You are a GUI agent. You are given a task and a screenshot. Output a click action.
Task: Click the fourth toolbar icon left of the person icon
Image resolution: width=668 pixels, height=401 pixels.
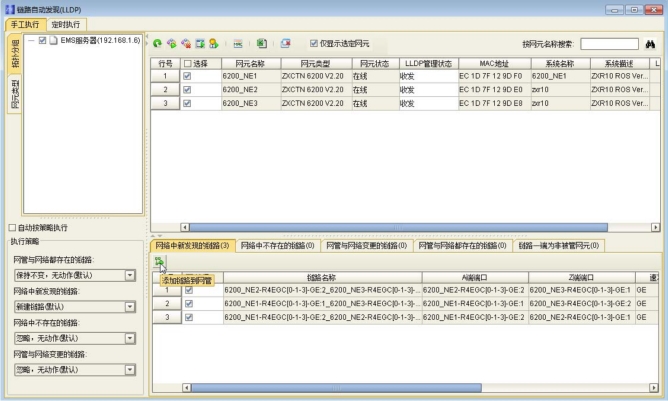[x=200, y=44]
